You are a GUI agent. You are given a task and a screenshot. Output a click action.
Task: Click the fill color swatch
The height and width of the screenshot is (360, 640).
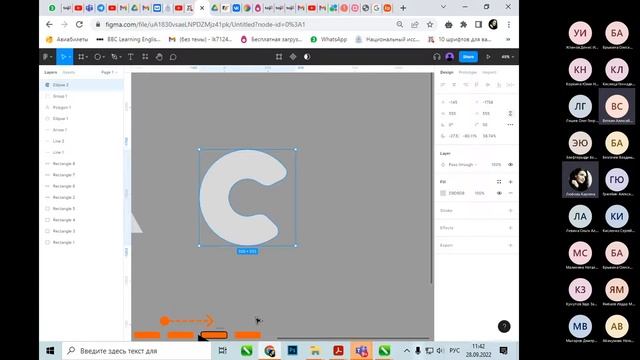[443, 193]
